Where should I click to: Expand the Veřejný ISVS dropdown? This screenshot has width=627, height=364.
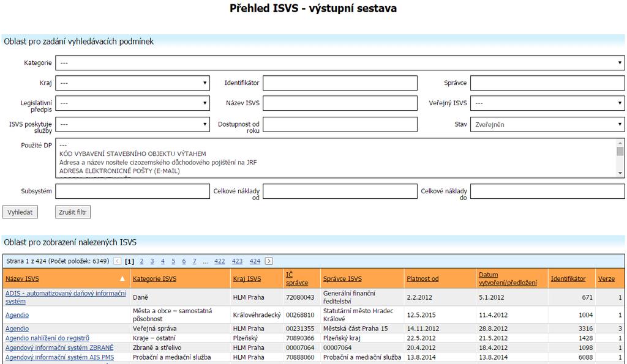pos(547,103)
